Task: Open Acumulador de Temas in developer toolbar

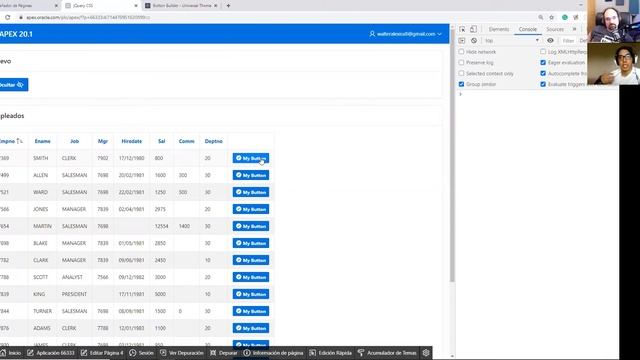Action: tap(387, 353)
